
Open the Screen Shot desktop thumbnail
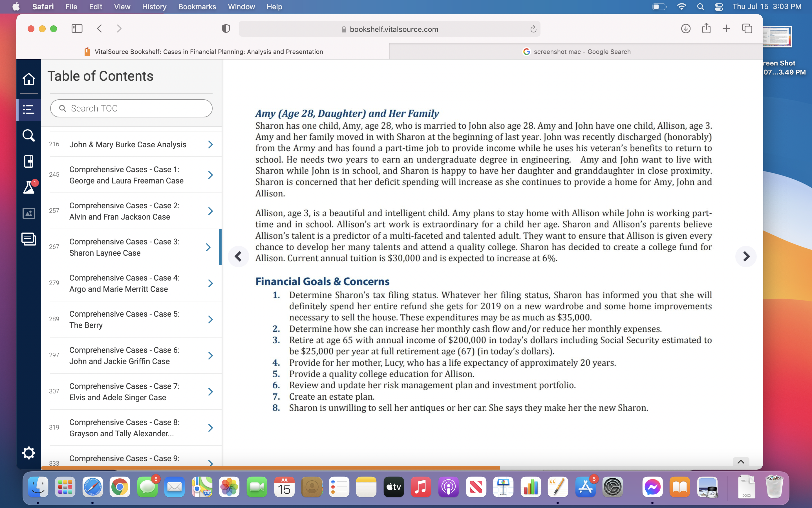[x=777, y=37]
